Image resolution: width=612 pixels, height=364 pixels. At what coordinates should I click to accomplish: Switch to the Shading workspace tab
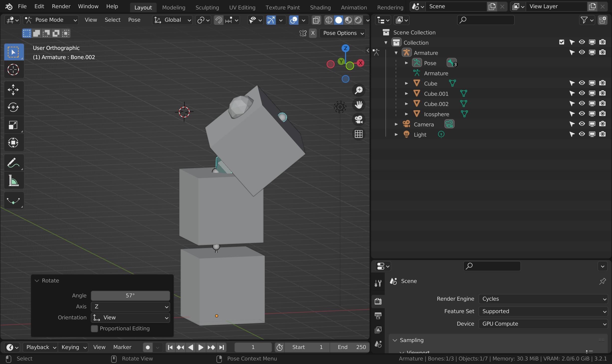tap(320, 7)
